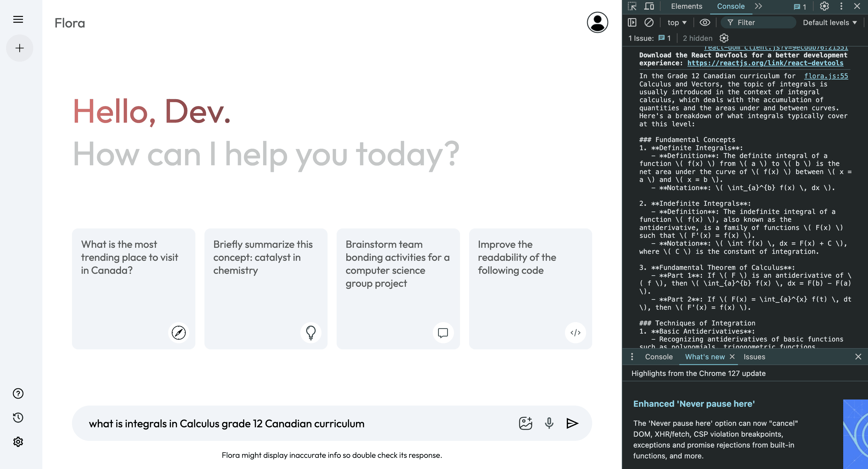Open the help question mark icon
Viewport: 868px width, 469px height.
click(18, 393)
